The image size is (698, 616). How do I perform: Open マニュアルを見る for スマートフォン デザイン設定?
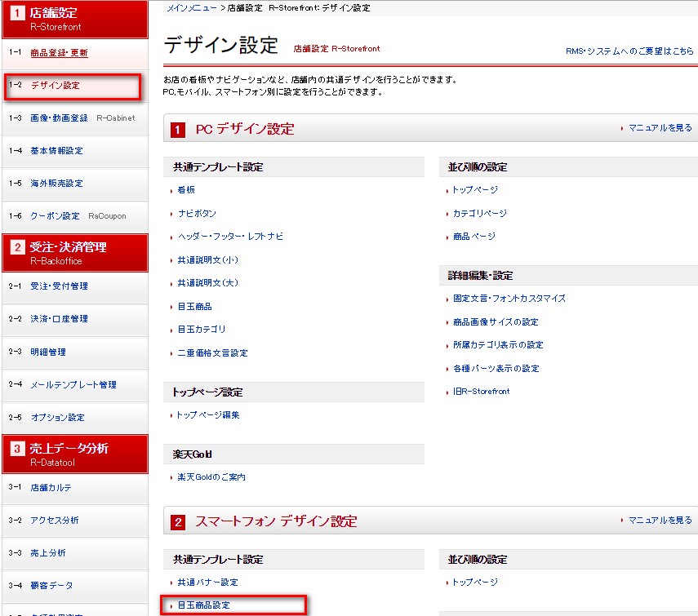pos(660,521)
